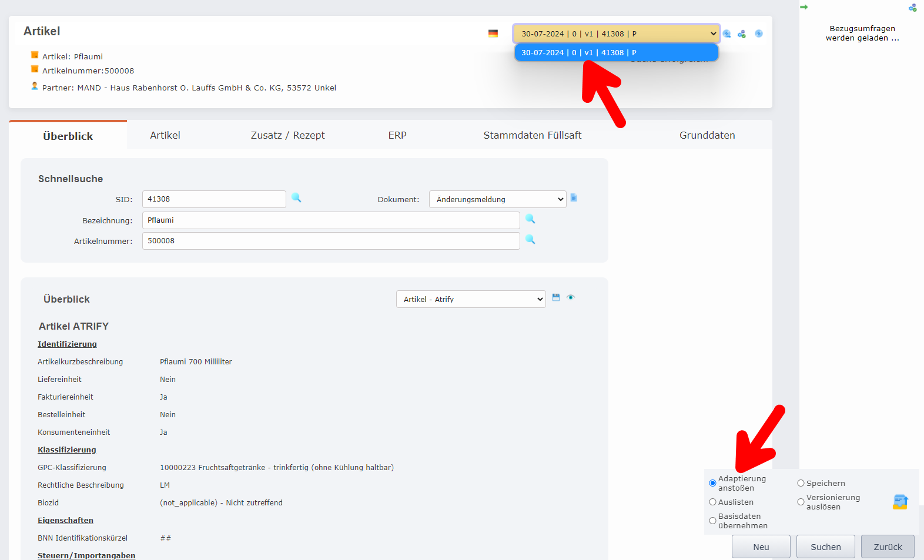This screenshot has height=560, width=924.
Task: Choose Versionierung auslösen radio button
Action: [801, 502]
